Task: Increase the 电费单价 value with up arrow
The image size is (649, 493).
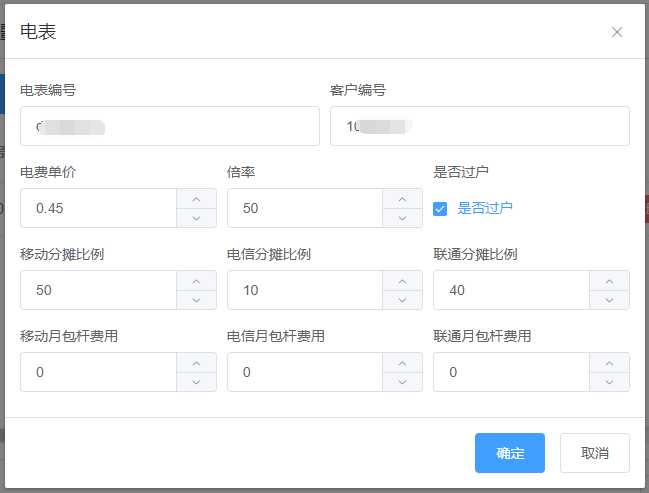Action: (196, 199)
